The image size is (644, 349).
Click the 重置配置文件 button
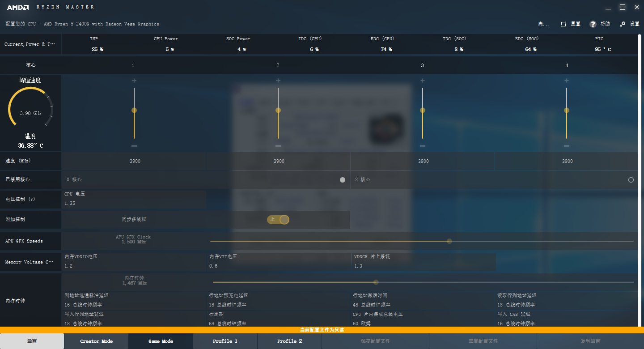[x=483, y=341]
